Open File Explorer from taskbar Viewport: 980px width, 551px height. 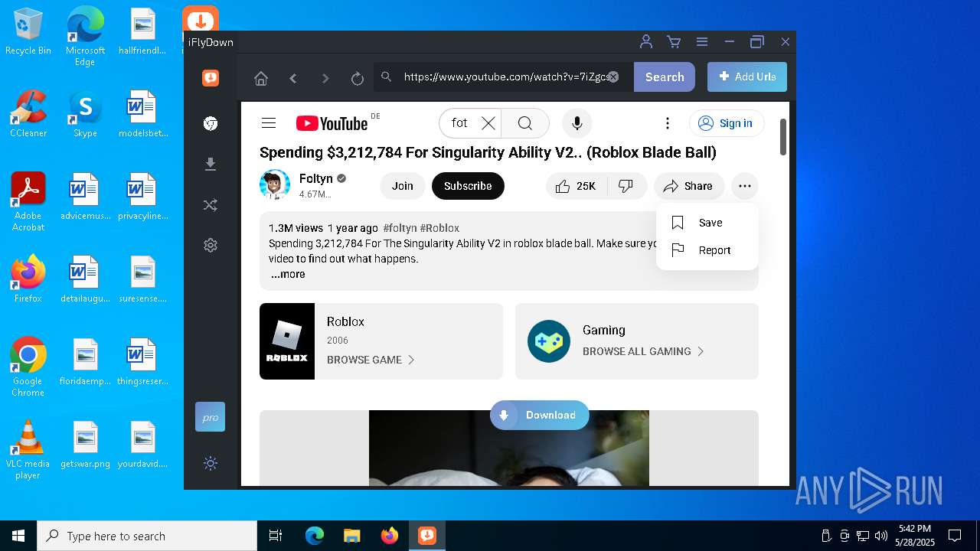352,536
